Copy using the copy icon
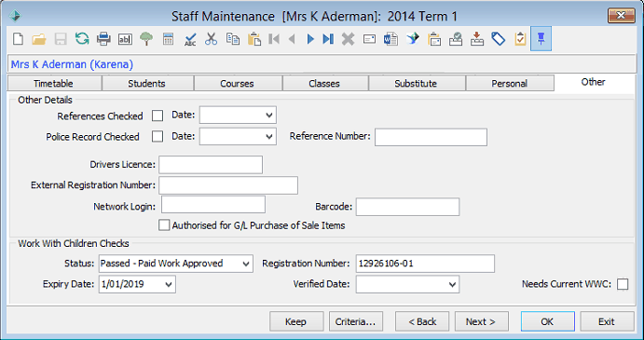644x340 pixels. tap(232, 39)
